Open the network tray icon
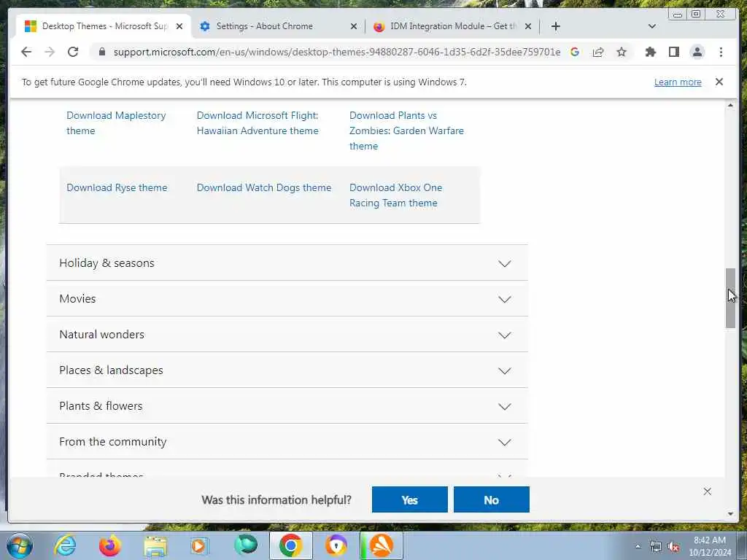 click(x=656, y=547)
